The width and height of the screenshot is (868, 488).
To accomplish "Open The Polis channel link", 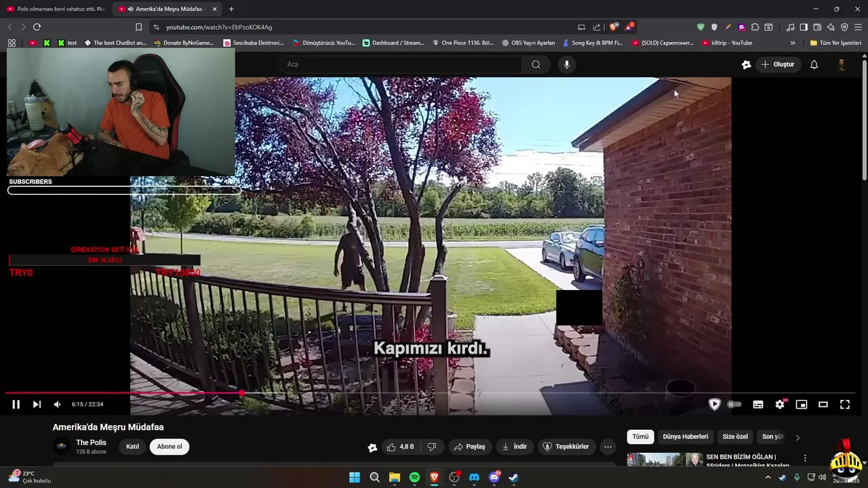I will (x=91, y=443).
